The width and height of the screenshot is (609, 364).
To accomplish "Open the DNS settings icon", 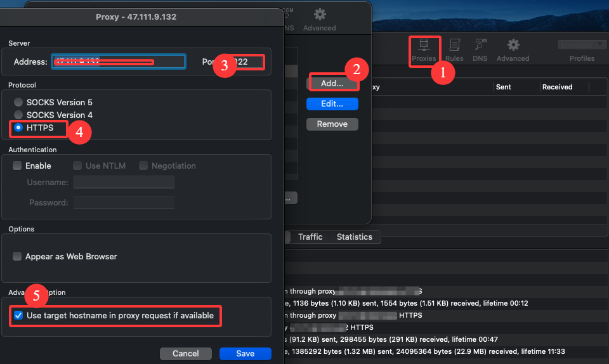I will (480, 49).
